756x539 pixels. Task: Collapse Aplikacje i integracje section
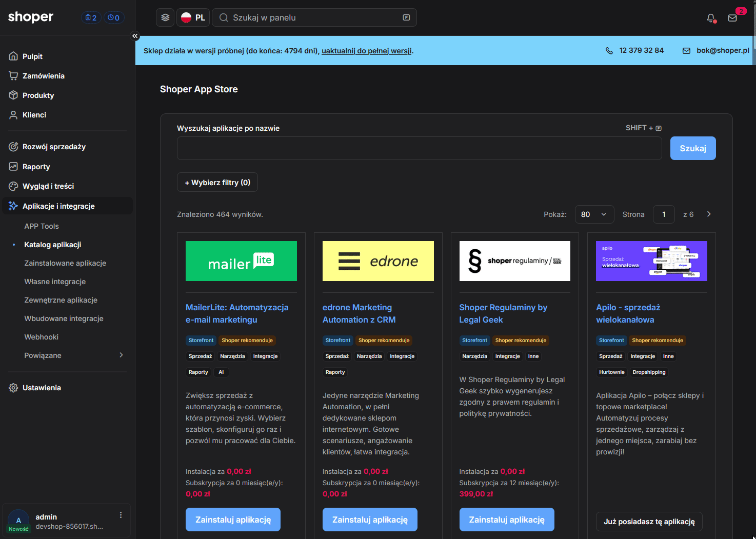click(x=67, y=206)
